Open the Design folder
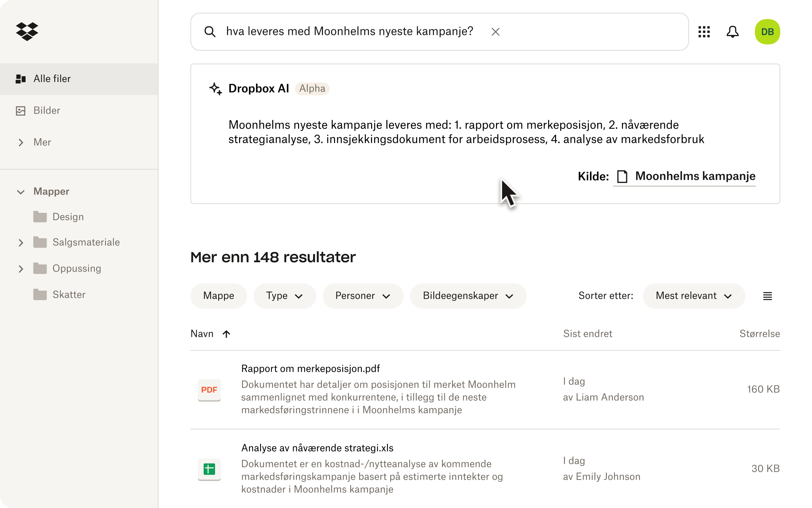The image size is (812, 508). [68, 217]
